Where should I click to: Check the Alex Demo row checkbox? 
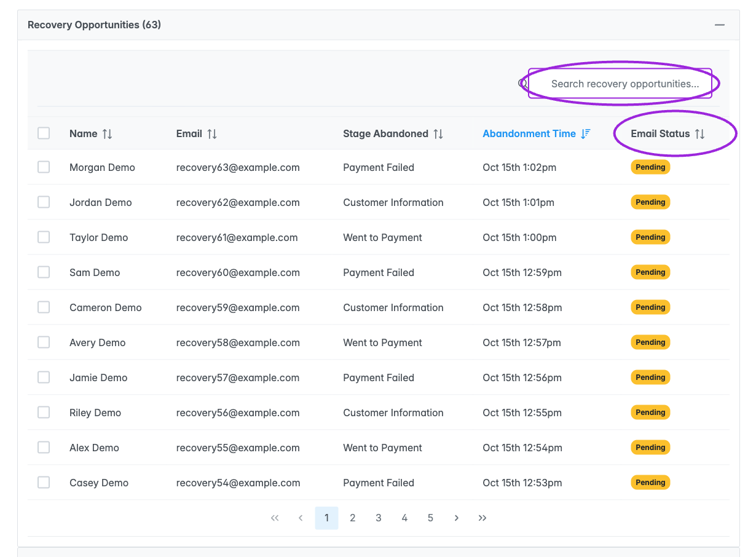pos(44,447)
